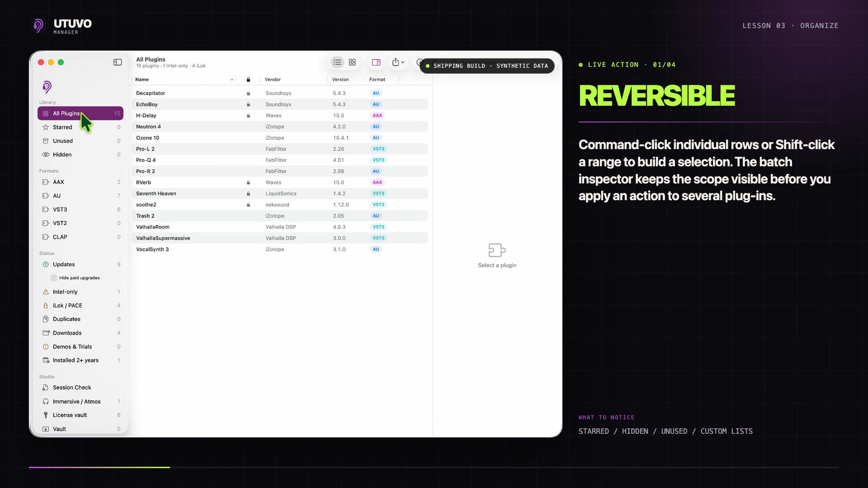Select the Neutron 4 row
Image resolution: width=868 pixels, height=488 pixels.
pos(280,126)
